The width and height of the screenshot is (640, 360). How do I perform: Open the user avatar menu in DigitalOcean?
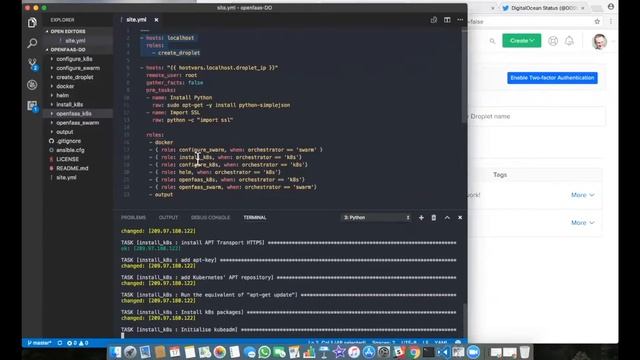pos(599,41)
